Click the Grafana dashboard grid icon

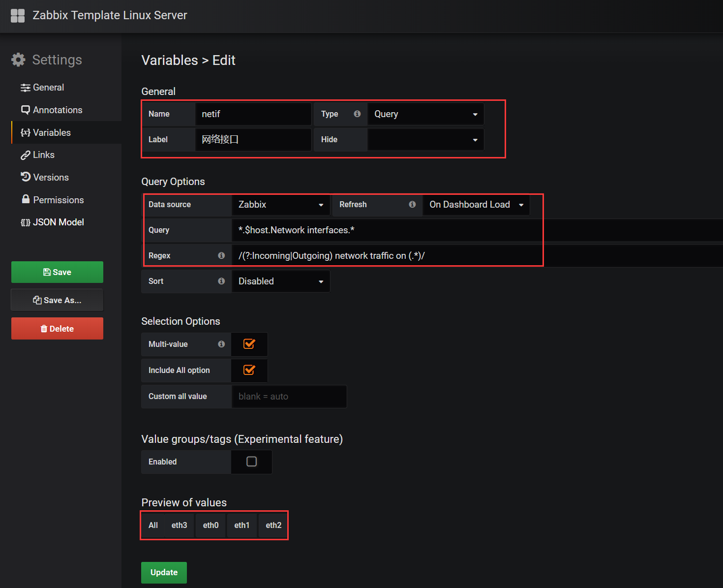(18, 16)
